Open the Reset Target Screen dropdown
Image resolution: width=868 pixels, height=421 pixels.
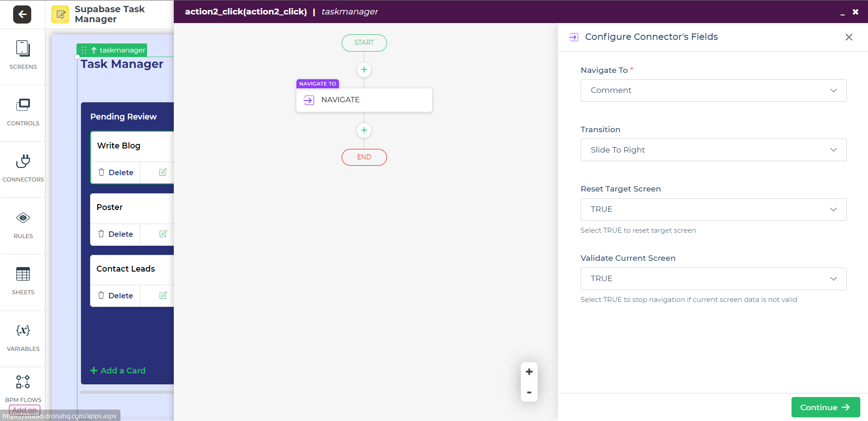tap(713, 210)
